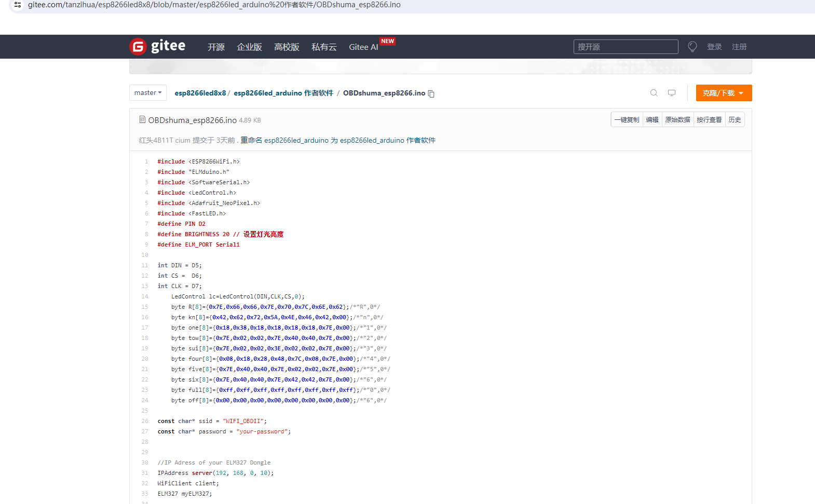
Task: Click the desktop monitor icon
Action: (672, 93)
